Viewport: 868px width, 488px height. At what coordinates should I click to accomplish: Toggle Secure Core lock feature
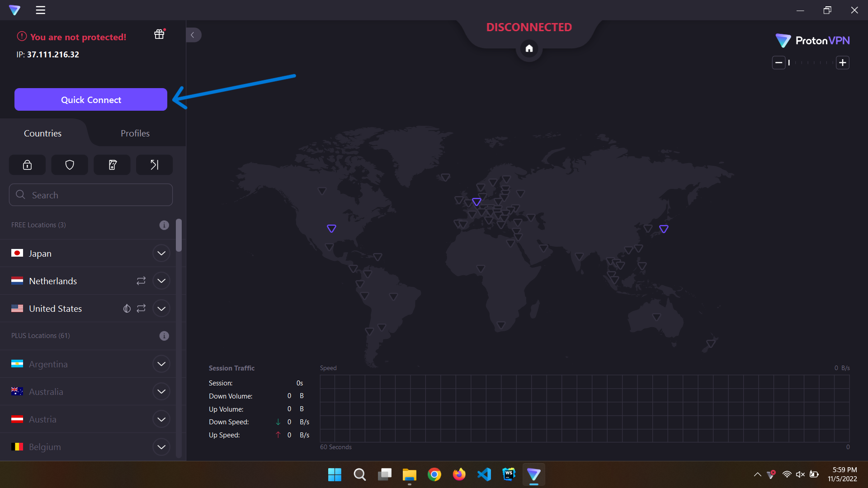pos(27,165)
